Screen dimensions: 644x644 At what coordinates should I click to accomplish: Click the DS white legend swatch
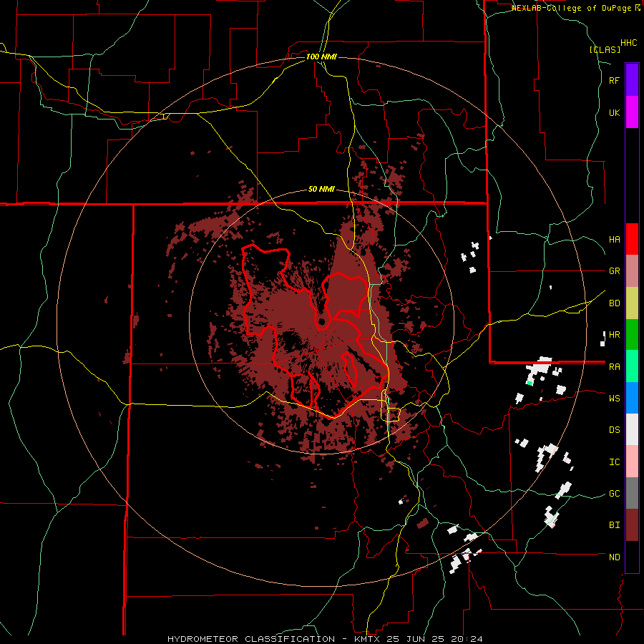632,429
